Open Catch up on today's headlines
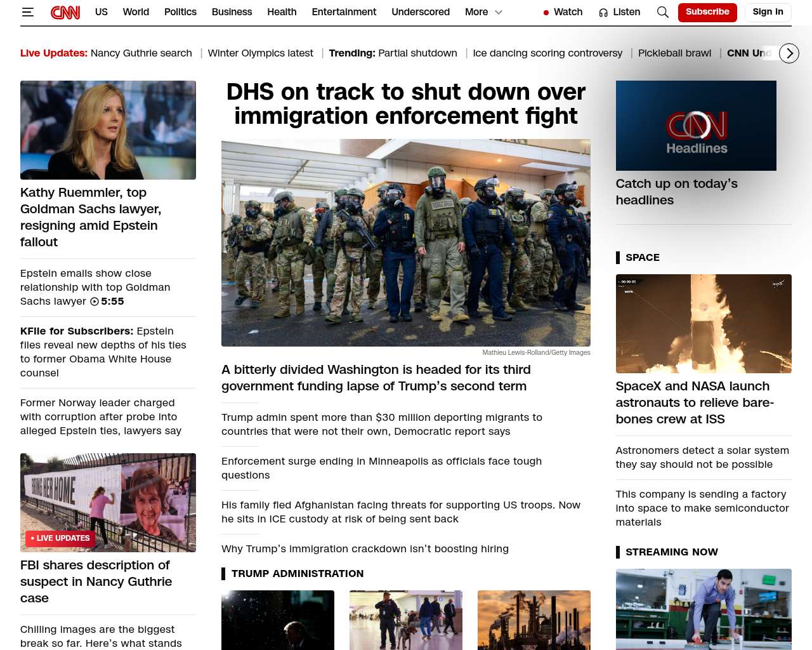 pos(677,192)
